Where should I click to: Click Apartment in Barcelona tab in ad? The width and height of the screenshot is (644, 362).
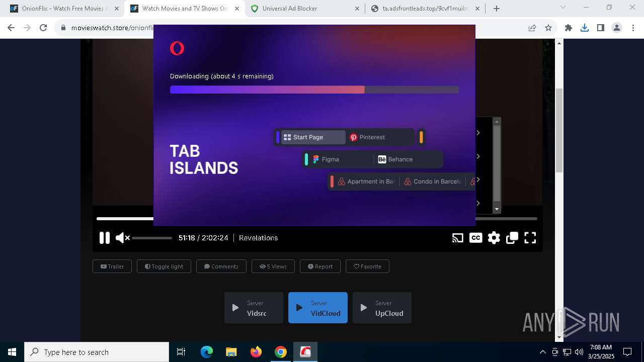pyautogui.click(x=366, y=182)
